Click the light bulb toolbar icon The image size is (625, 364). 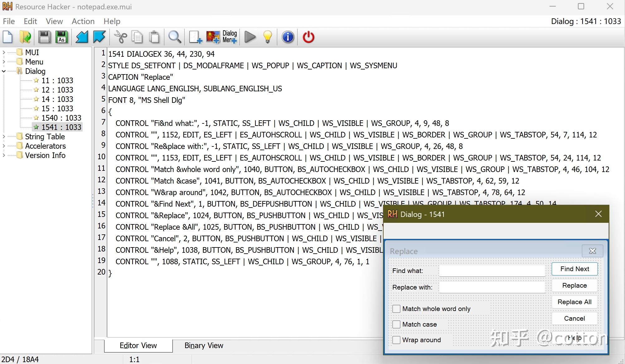(x=268, y=37)
